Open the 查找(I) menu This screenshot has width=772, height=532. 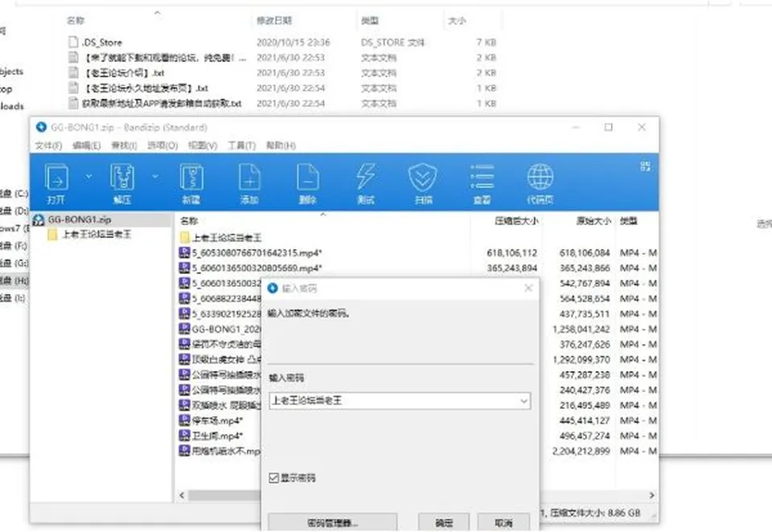tap(124, 145)
